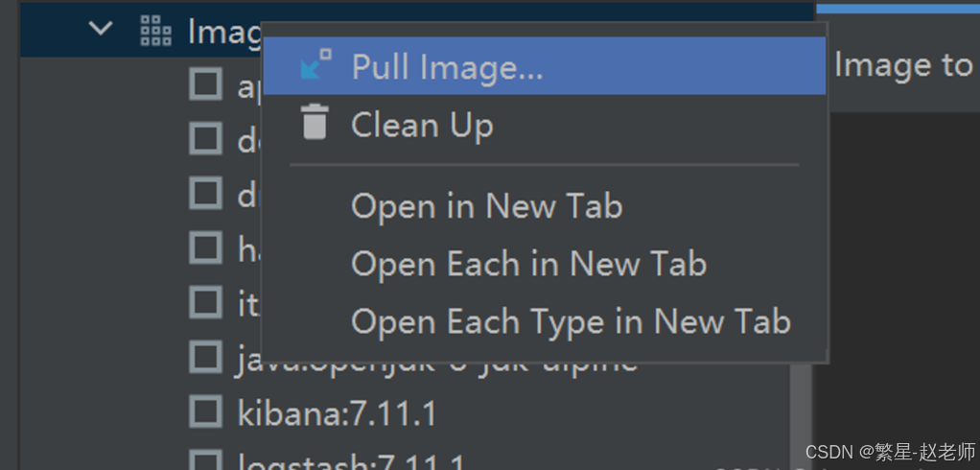Select Open Each in New Tab
The image size is (980, 470).
pyautogui.click(x=528, y=264)
